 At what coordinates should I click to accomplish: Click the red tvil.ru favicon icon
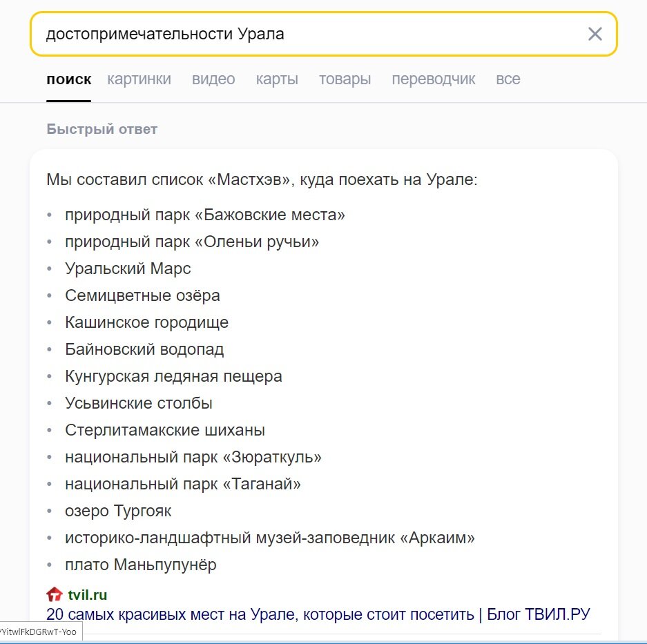pyautogui.click(x=53, y=594)
